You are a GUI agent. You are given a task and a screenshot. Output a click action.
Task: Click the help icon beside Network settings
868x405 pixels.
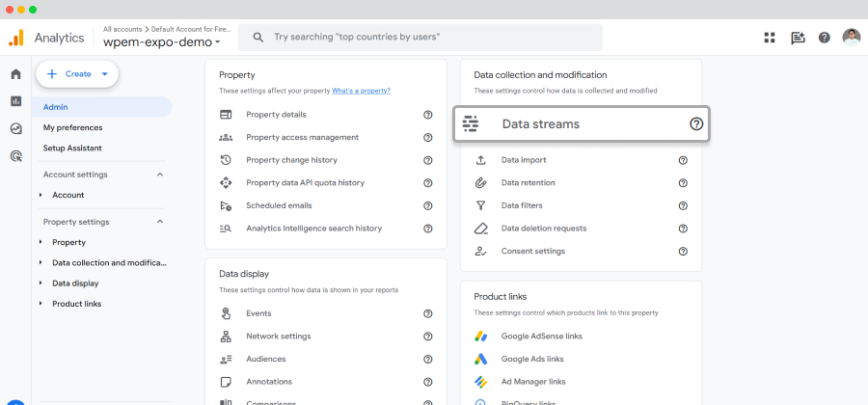pos(428,337)
